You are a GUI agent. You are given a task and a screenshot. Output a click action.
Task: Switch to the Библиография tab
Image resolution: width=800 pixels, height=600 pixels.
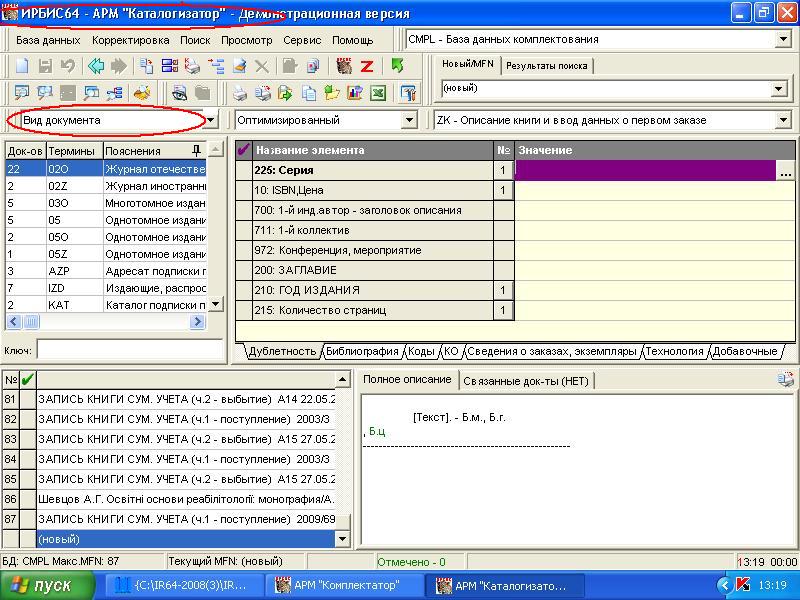(362, 351)
